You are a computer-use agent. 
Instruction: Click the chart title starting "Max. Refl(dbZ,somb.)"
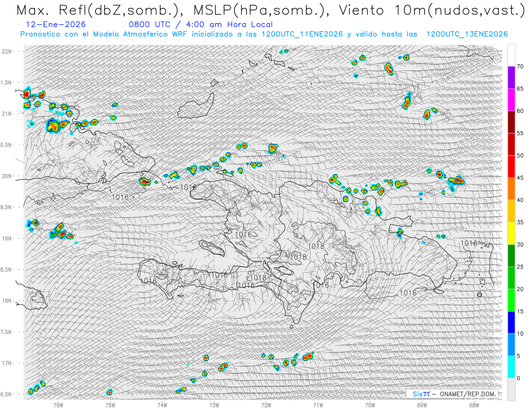[x=270, y=10]
